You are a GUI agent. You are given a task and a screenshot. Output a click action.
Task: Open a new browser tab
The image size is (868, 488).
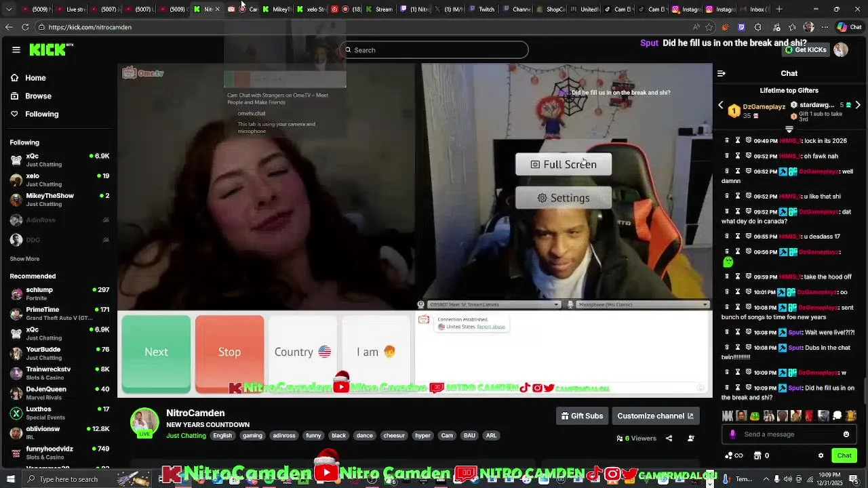779,9
